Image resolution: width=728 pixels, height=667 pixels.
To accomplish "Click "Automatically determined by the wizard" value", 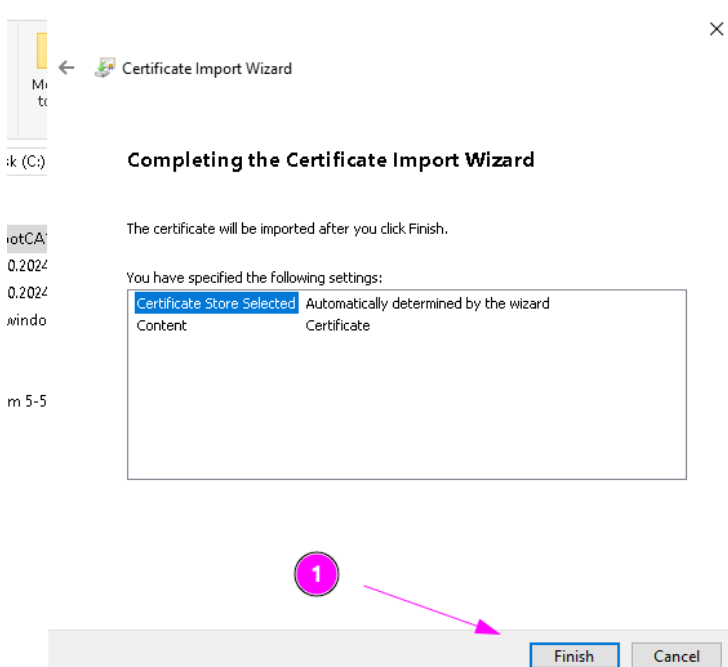I will pyautogui.click(x=427, y=303).
